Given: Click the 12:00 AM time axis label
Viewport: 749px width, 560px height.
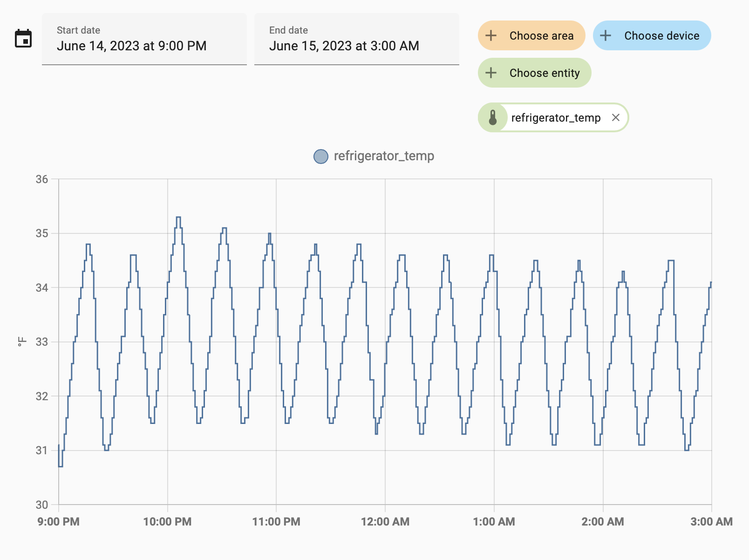Looking at the screenshot, I should [x=385, y=522].
